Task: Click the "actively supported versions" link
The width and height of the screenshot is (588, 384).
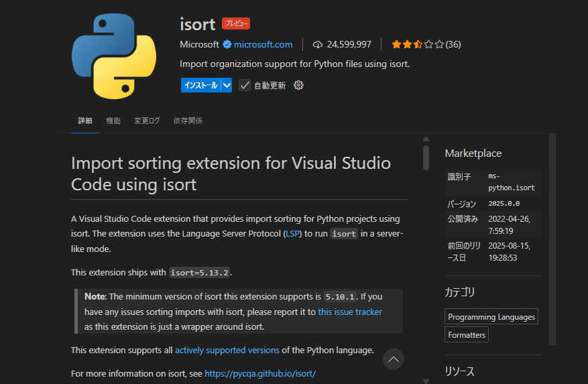Action: pyautogui.click(x=227, y=350)
